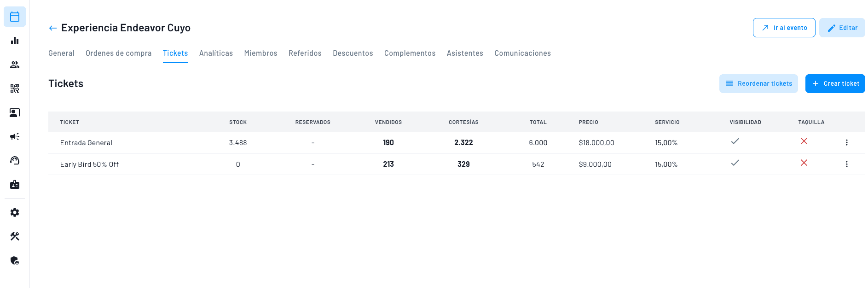Click stock value 3.488
This screenshot has height=288, width=868.
coord(238,143)
